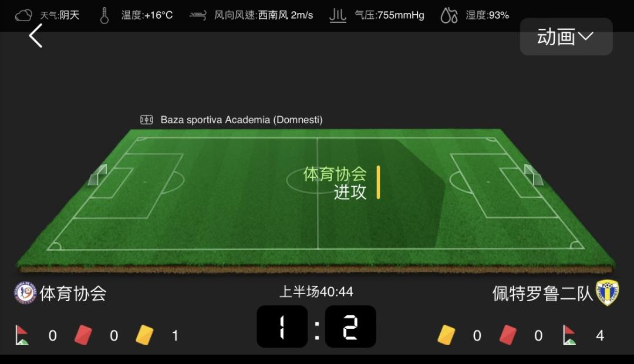This screenshot has width=634, height=364.
Task: Click home team yellow card icon
Action: [x=145, y=335]
